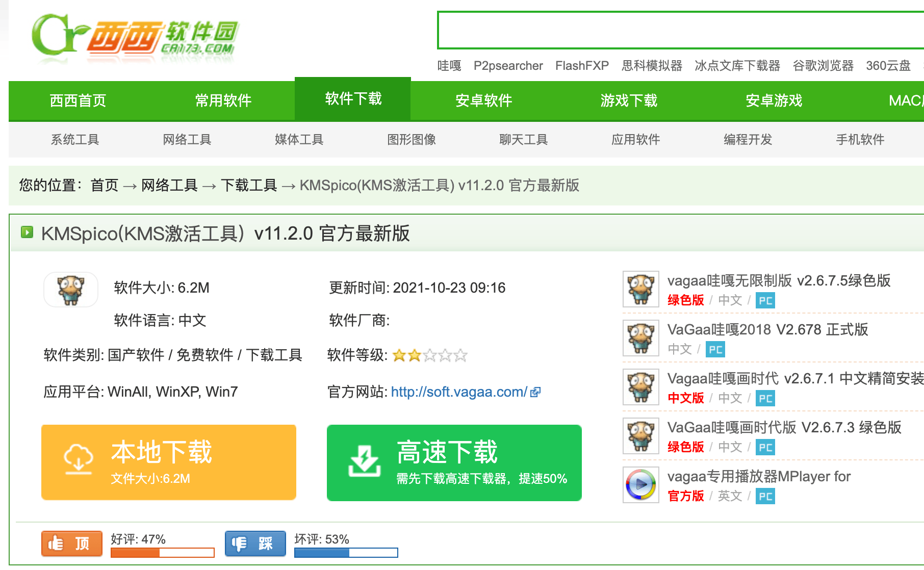924x570 pixels.
Task: Click the 本地下载 local download button
Action: (169, 462)
